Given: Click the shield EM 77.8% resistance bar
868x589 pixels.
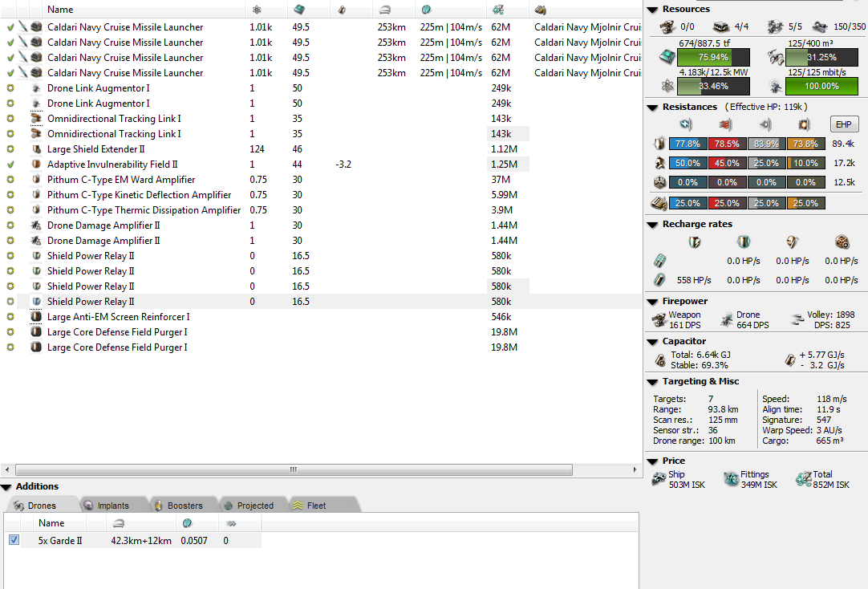Looking at the screenshot, I should pos(688,144).
